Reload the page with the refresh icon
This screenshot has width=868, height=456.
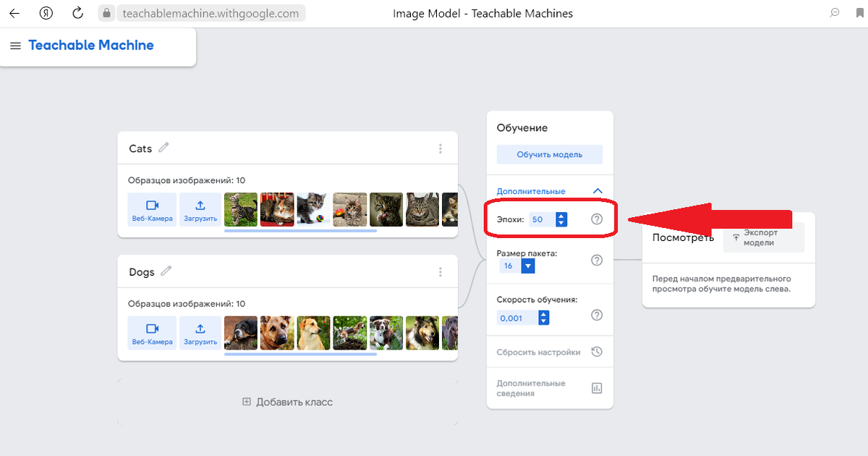click(x=78, y=13)
